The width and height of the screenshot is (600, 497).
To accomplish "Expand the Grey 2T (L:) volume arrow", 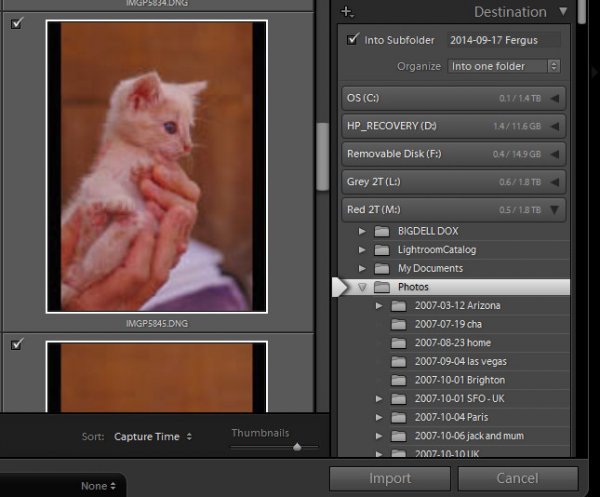I will pos(554,181).
